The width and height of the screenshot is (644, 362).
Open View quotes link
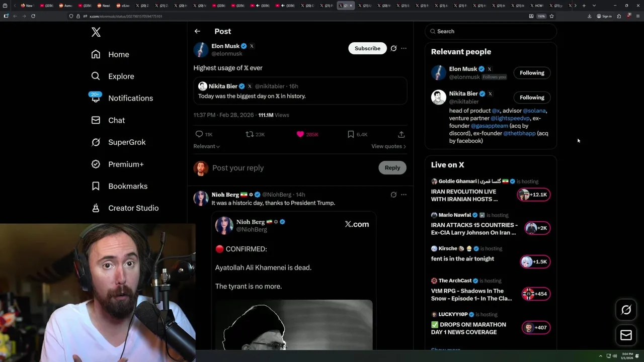pos(388,146)
